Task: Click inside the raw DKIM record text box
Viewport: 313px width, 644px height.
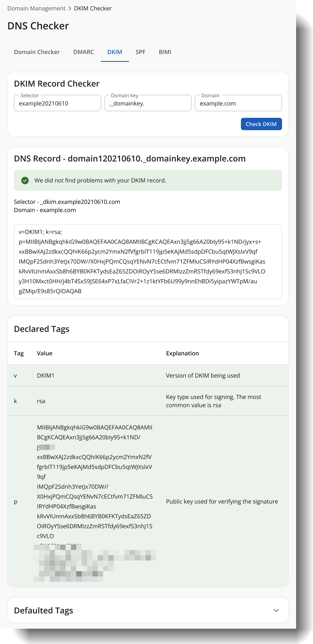Action: 148,261
